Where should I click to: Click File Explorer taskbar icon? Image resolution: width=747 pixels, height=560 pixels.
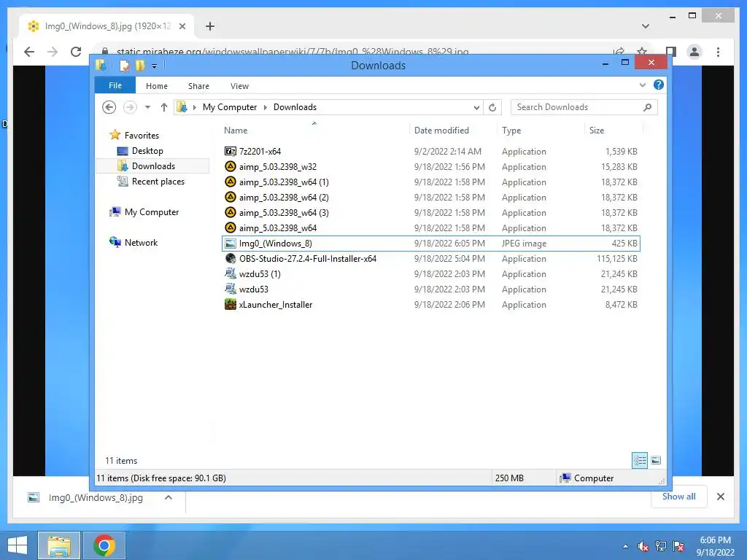point(59,545)
